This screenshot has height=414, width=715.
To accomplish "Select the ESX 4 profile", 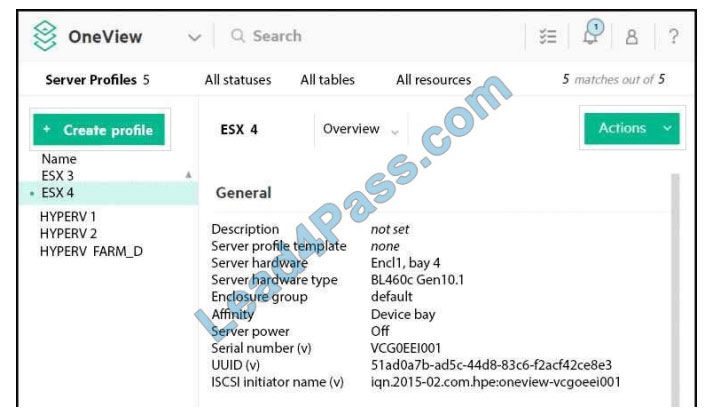I will (x=109, y=193).
